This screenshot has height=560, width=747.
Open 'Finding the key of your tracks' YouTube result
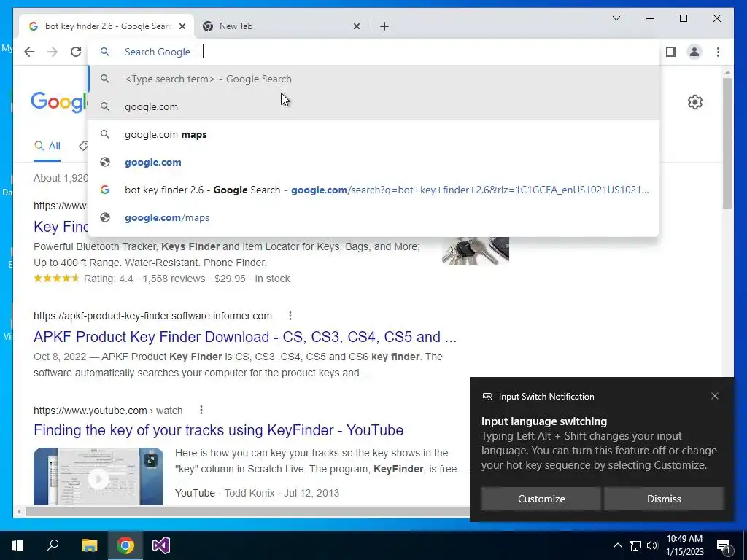(x=218, y=430)
